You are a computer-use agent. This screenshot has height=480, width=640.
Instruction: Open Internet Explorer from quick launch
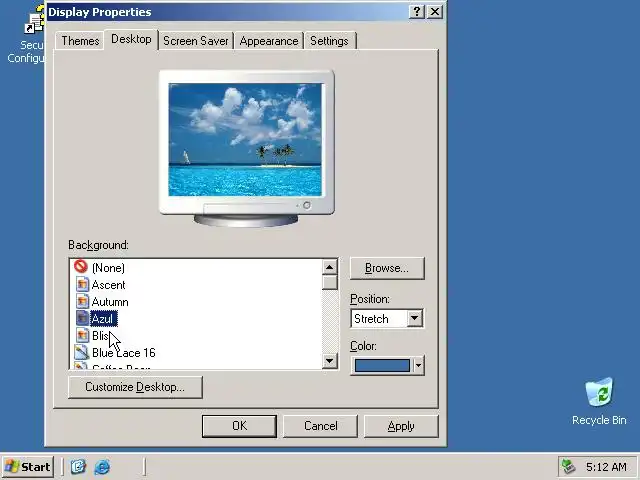(x=102, y=467)
